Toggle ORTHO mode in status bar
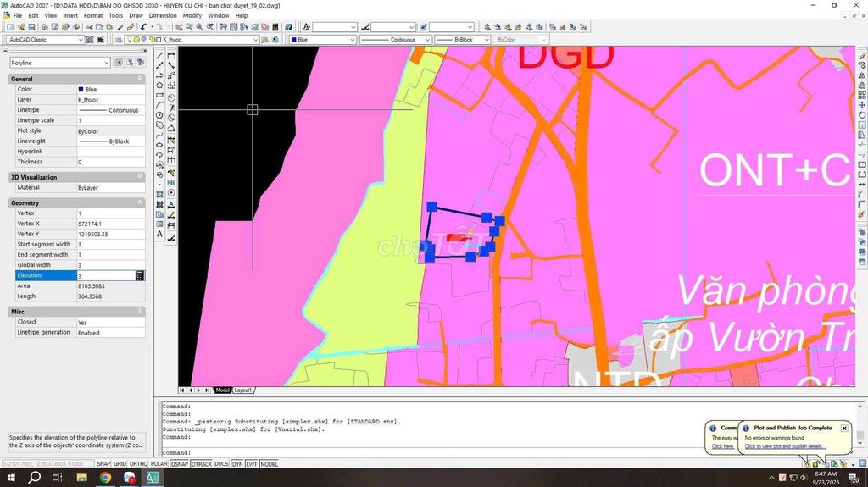Screen dimensions: 868x487 [138, 464]
